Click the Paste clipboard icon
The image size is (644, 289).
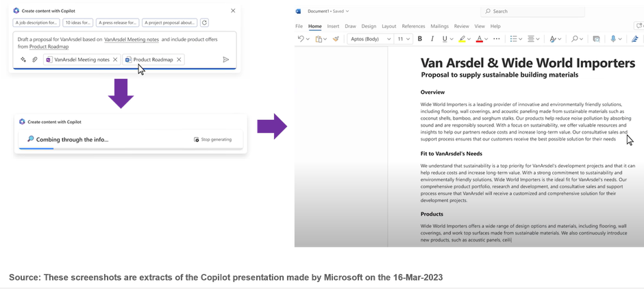coord(319,39)
